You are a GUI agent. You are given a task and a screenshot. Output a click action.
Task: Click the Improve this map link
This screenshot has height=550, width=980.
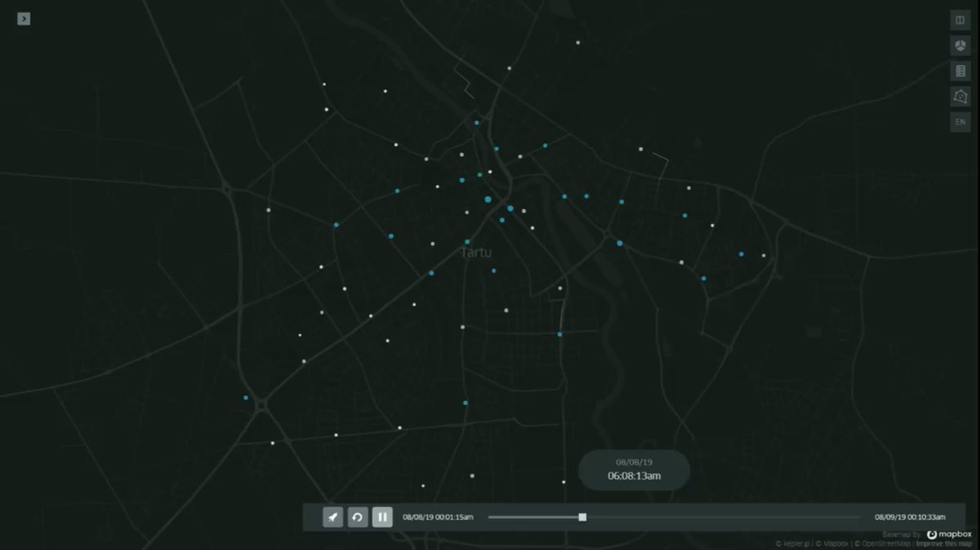(946, 543)
